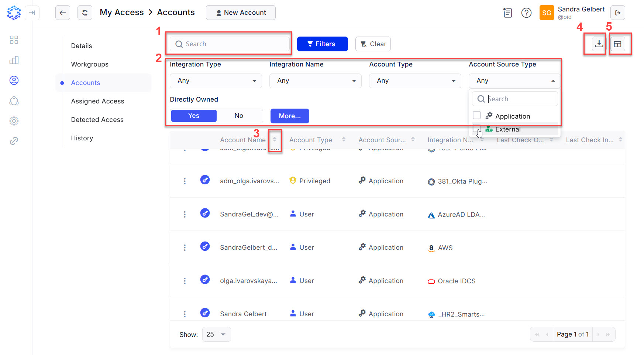
Task: Click the More... filters button
Action: (x=290, y=116)
